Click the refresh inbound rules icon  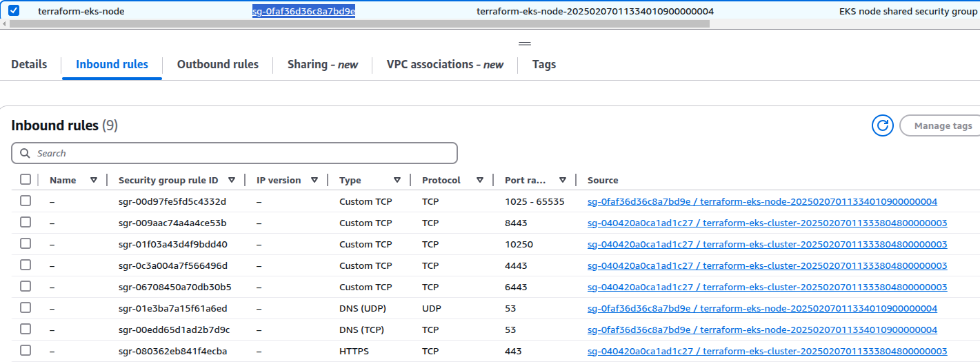tap(882, 125)
